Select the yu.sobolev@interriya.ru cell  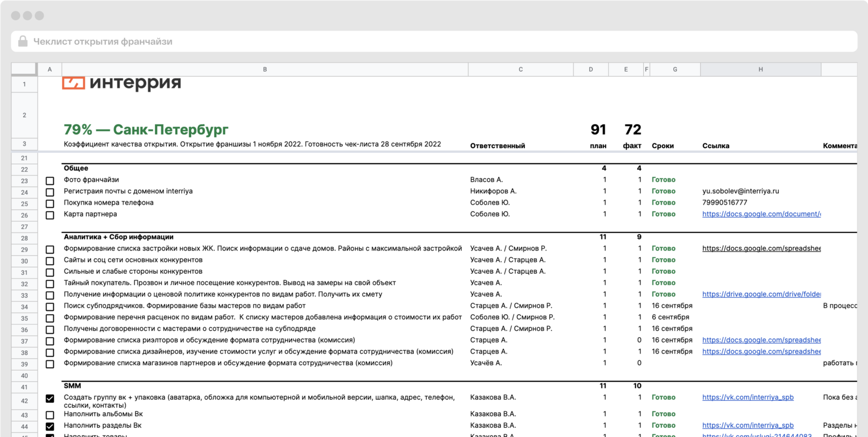[x=740, y=191]
